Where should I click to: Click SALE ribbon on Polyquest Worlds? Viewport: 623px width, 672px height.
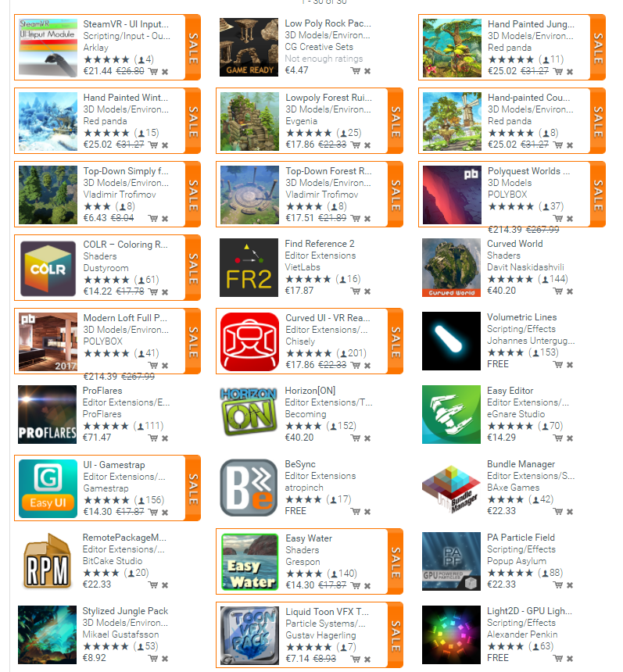598,194
